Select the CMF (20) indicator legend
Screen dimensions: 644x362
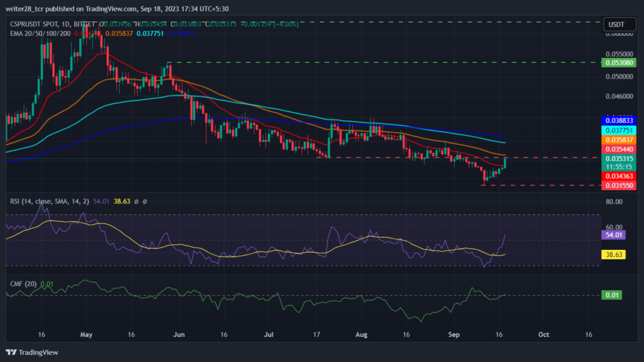pyautogui.click(x=23, y=284)
